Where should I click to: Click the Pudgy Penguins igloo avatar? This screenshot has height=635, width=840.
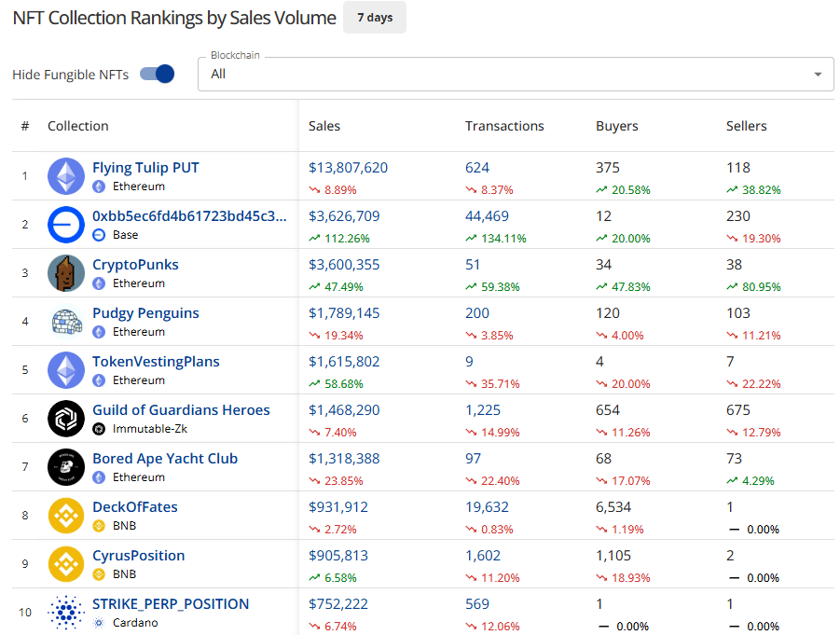[x=66, y=322]
